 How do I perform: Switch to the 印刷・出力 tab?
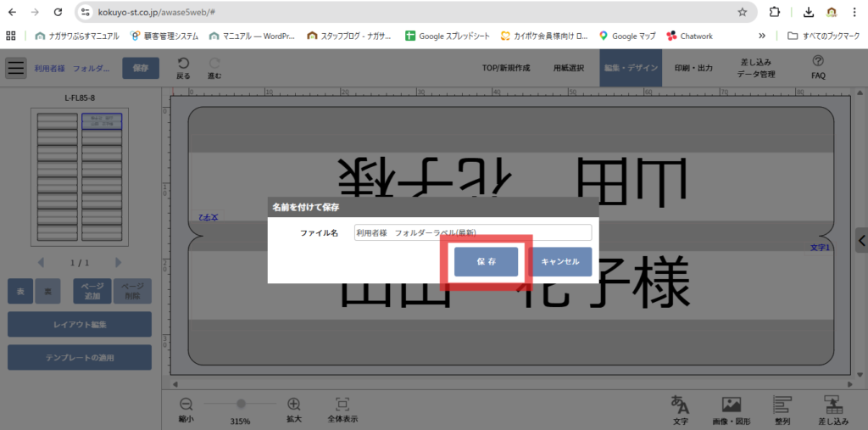click(x=693, y=68)
